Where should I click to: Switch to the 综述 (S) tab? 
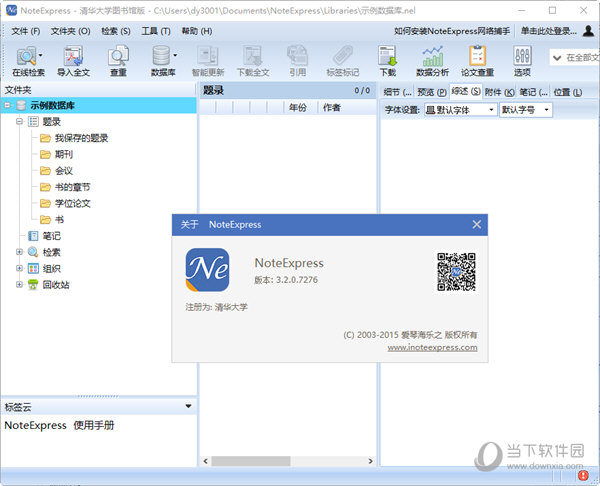coord(466,91)
